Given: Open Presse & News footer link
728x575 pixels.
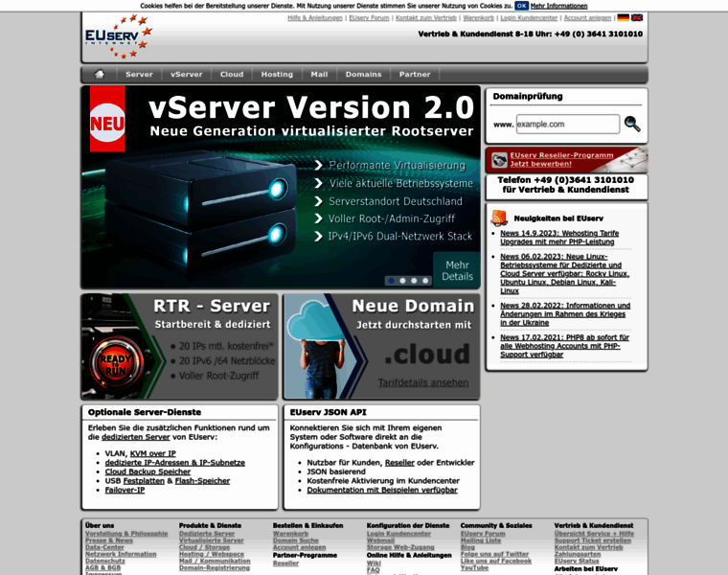Looking at the screenshot, I should point(108,540).
